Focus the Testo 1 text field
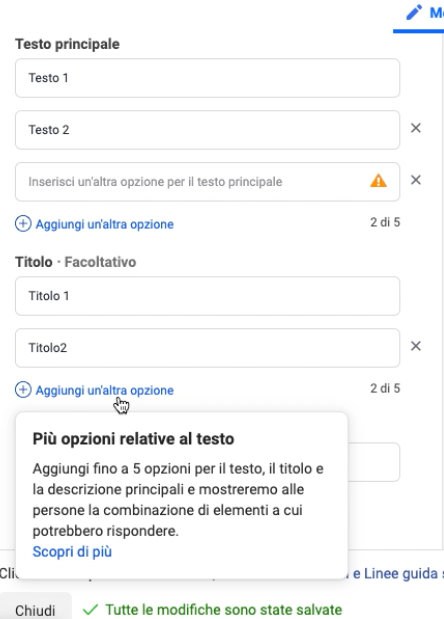Screen dimensions: 444x619 [207, 78]
